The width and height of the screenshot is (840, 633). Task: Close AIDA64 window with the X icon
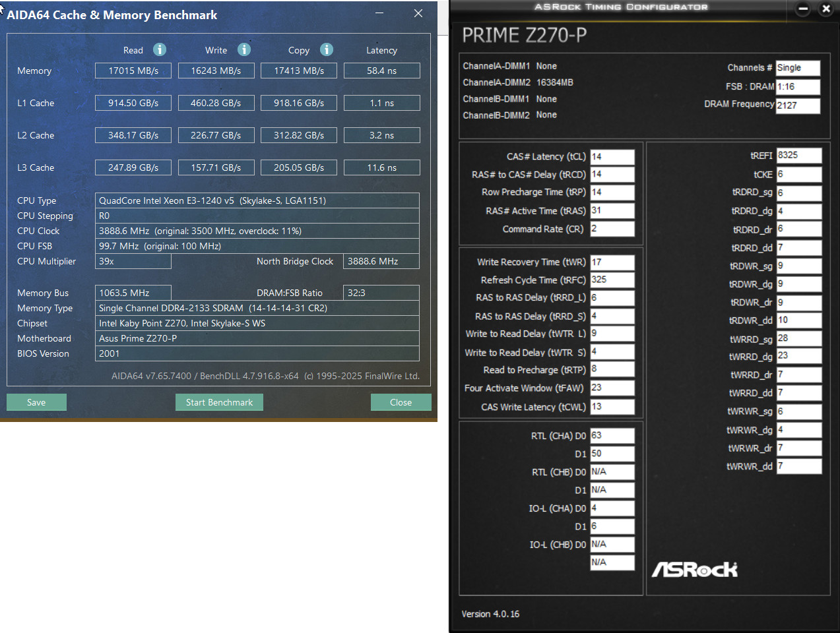point(418,13)
